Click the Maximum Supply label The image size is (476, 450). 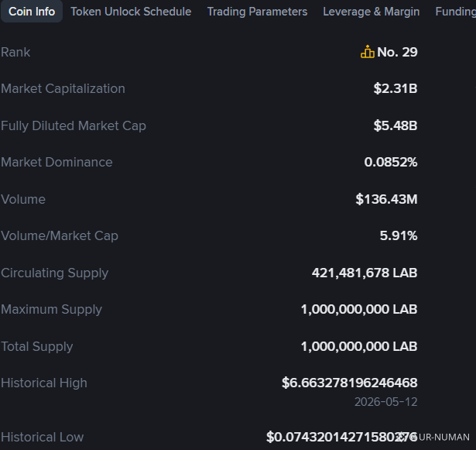pos(51,309)
